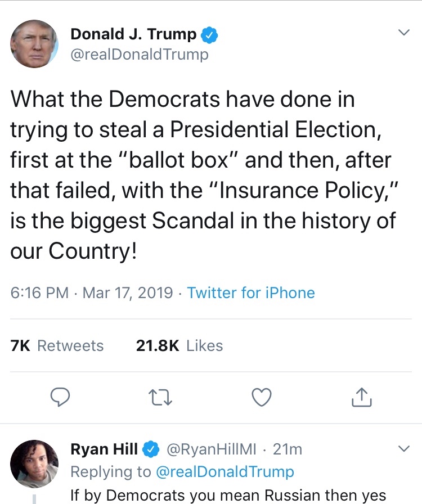Open the @realDonaldTrump handle under the author name
Viewport: 422px width, 504px height.
139,55
